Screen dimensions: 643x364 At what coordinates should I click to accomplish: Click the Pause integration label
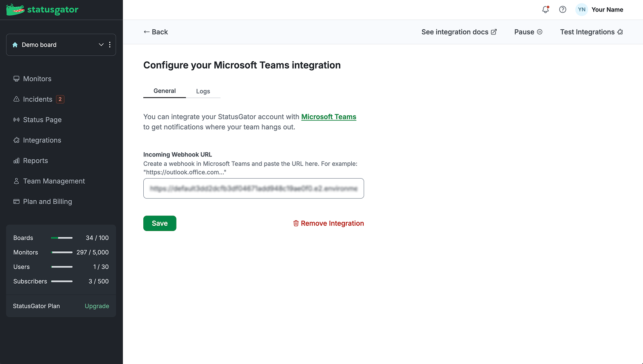coord(524,32)
